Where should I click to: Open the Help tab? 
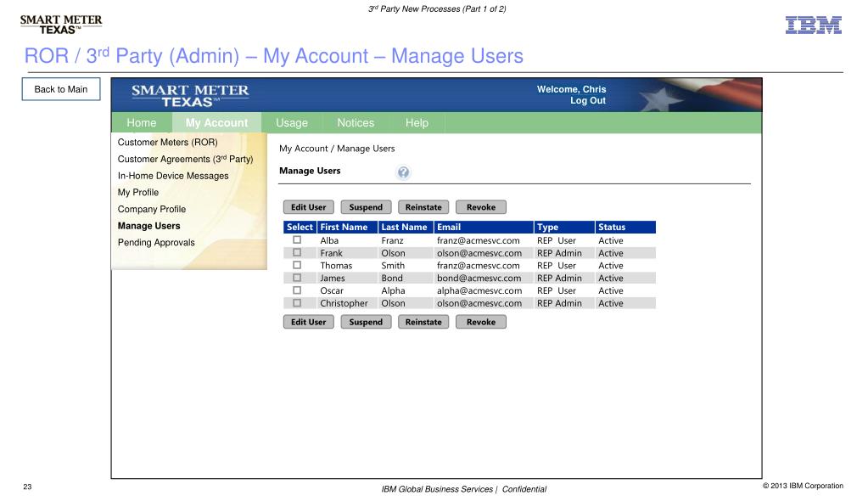417,123
